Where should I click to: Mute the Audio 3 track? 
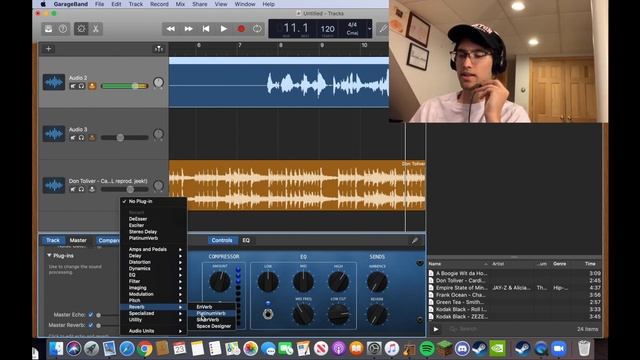click(73, 138)
